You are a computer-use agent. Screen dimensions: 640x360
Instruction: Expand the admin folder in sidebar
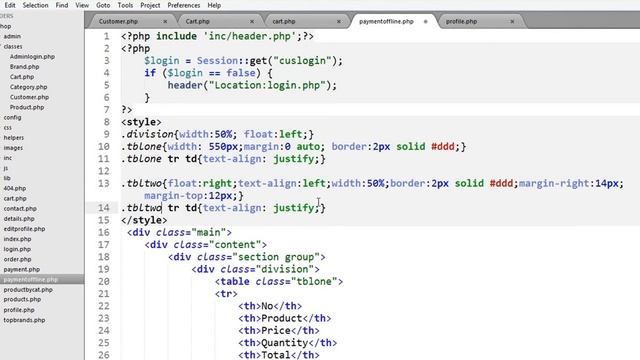pyautogui.click(x=12, y=36)
